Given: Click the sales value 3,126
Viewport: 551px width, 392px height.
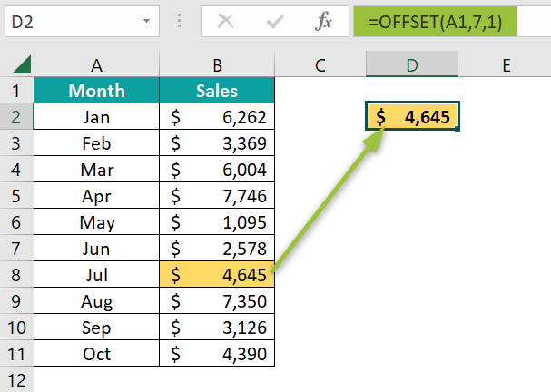Looking at the screenshot, I should (217, 328).
